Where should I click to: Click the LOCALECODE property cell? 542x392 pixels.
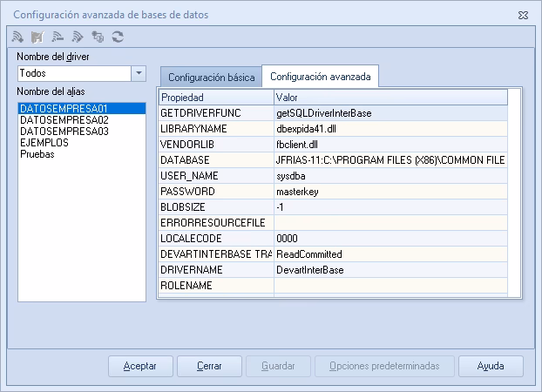[216, 239]
